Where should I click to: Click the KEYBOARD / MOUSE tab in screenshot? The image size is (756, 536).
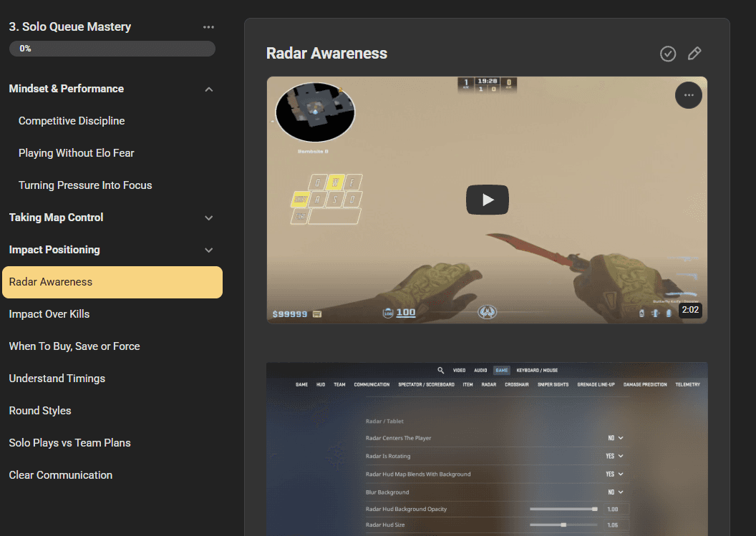tap(537, 370)
